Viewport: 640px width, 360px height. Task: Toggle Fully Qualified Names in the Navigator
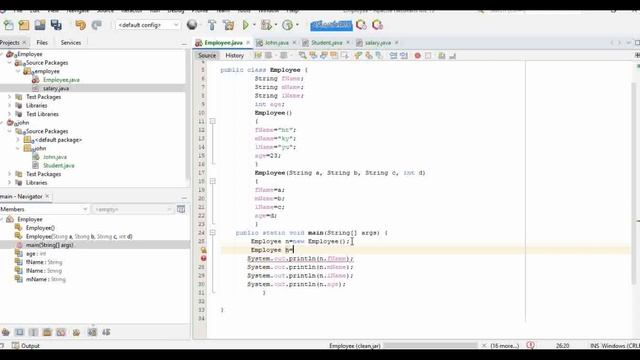click(76, 332)
